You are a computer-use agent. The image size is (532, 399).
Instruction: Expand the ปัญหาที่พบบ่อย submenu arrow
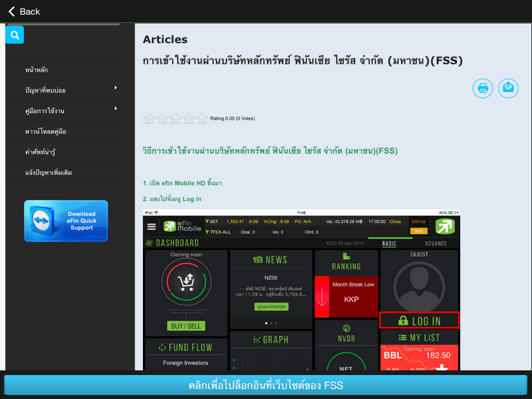coord(116,88)
